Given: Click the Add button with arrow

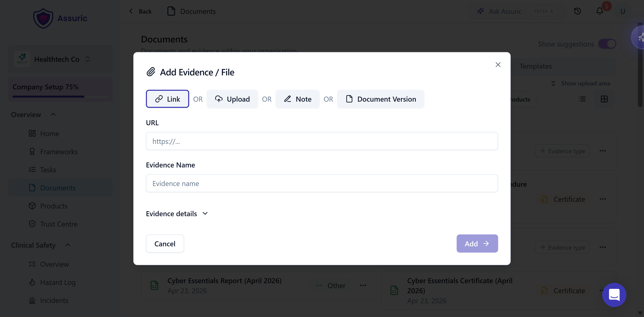Looking at the screenshot, I should pos(477,243).
